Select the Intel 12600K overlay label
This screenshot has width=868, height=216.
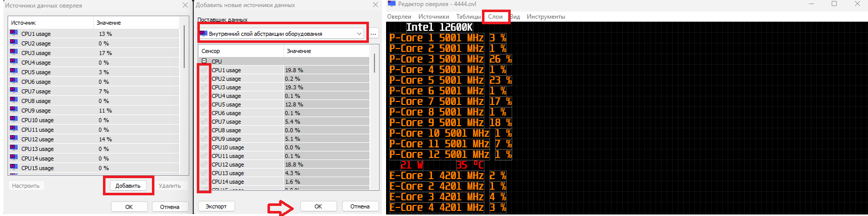pos(439,27)
